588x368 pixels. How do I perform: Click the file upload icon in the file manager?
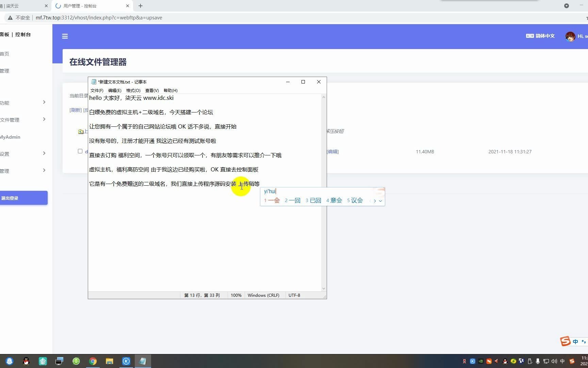click(80, 131)
